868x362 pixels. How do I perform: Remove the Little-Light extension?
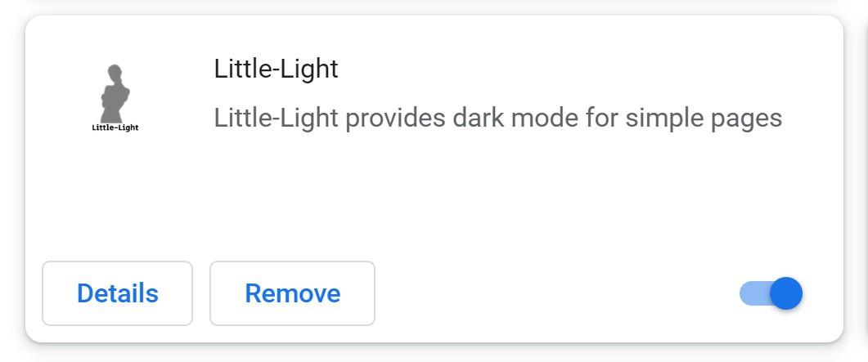292,293
